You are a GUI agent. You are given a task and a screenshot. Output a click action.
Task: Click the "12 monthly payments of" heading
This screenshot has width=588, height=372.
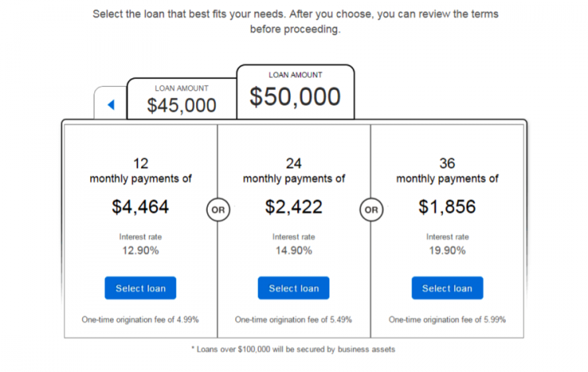140,172
